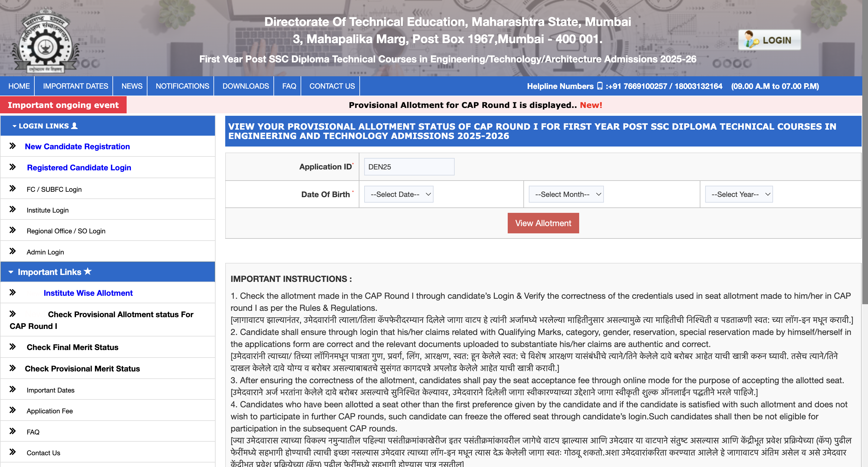Click chevron icon before Check Provisional Merit Status
This screenshot has width=868, height=467.
[13, 368]
